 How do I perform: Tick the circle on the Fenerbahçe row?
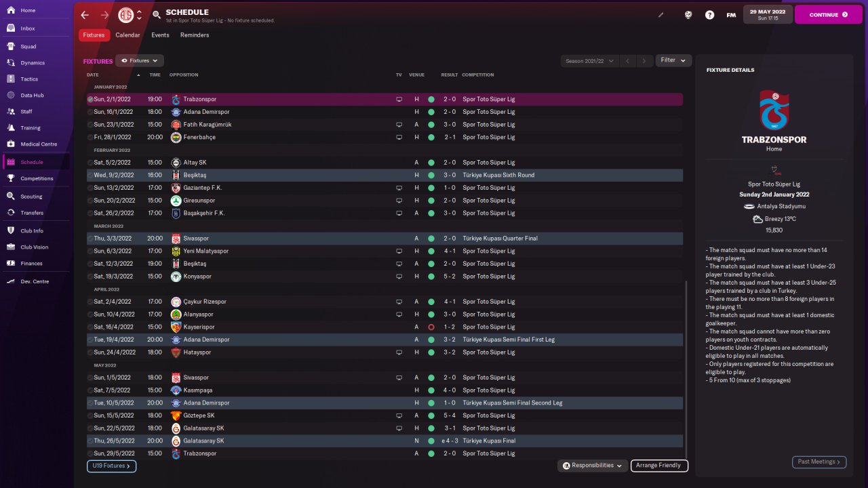tap(90, 138)
